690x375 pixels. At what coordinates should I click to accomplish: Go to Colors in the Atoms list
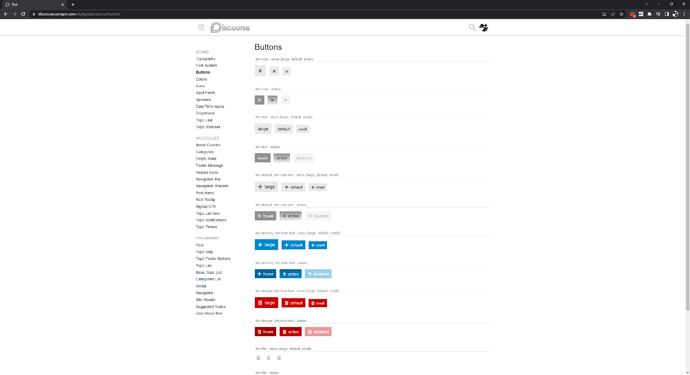point(201,79)
